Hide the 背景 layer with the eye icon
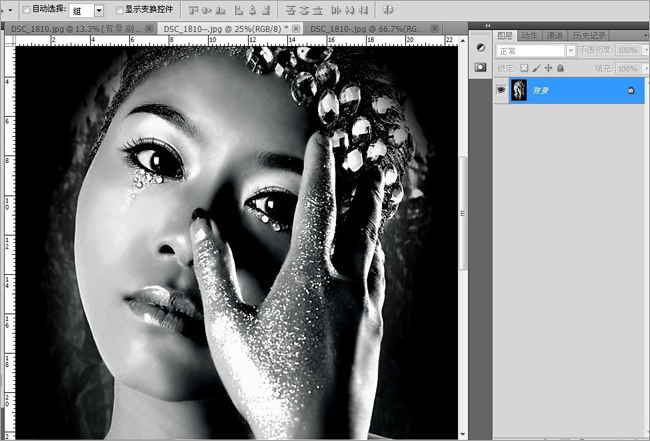This screenshot has width=650, height=441. (x=501, y=90)
